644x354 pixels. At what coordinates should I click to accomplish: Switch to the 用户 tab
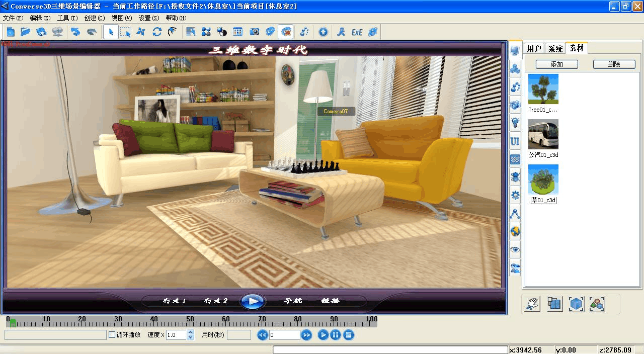pyautogui.click(x=534, y=48)
